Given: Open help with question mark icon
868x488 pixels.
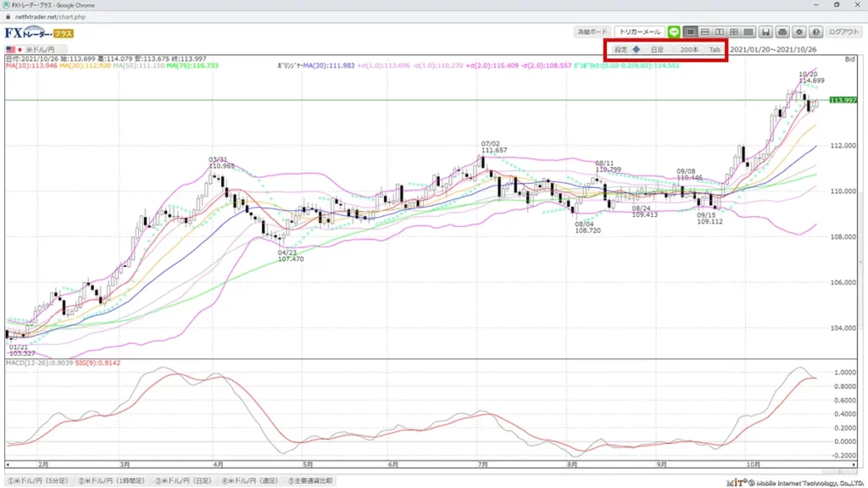Looking at the screenshot, I should coord(815,32).
